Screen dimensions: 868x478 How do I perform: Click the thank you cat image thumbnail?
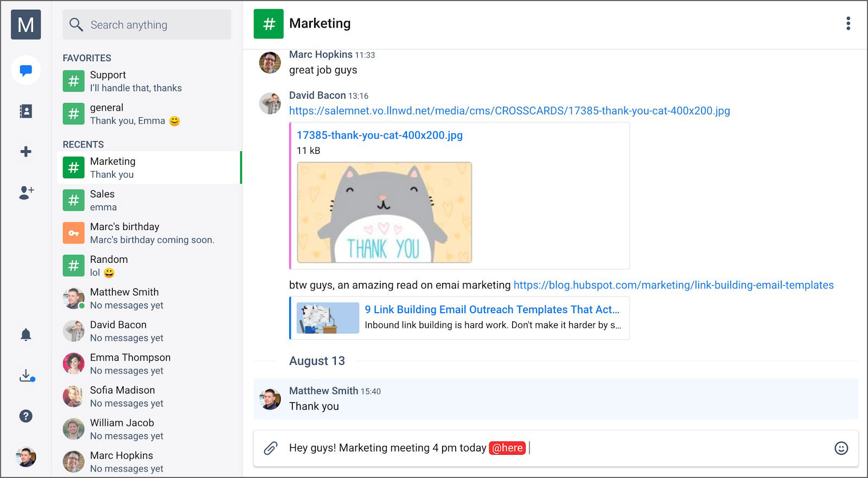[x=384, y=212]
